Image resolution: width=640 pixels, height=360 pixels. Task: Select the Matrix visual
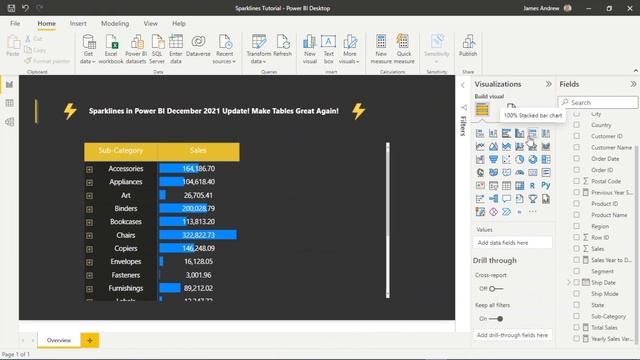click(x=519, y=186)
